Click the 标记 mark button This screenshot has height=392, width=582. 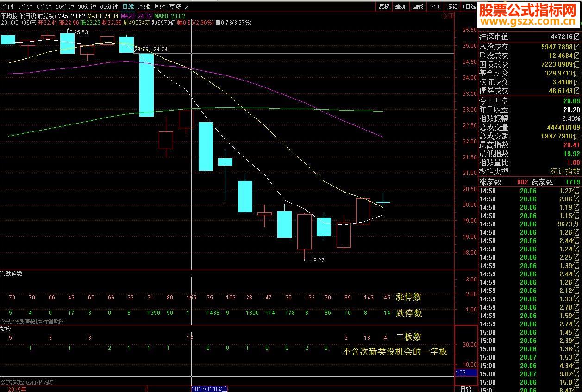click(452, 6)
